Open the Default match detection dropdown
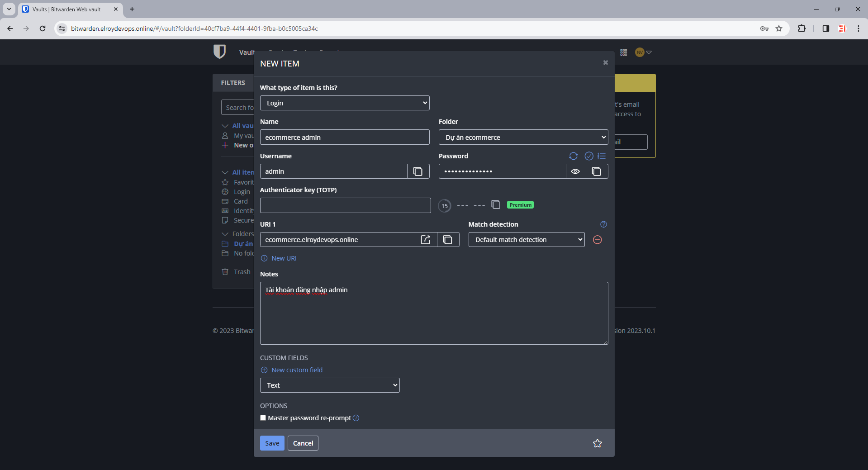 tap(526, 240)
